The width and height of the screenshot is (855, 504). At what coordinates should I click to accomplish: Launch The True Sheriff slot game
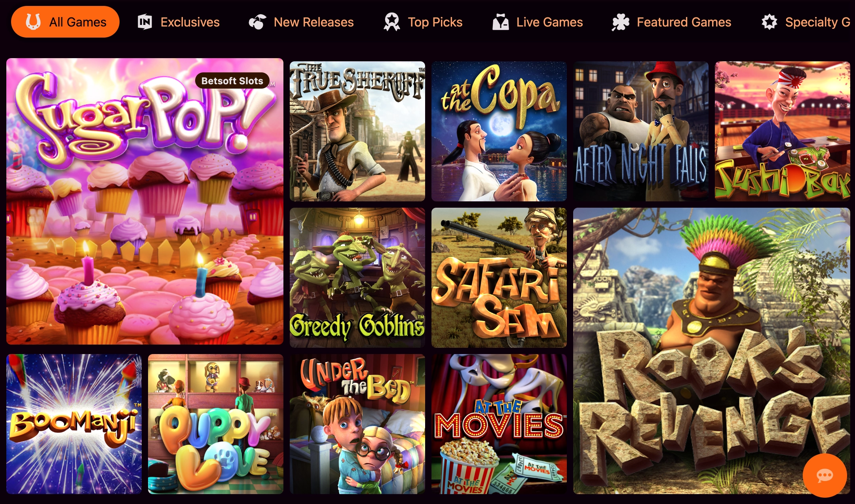(x=357, y=131)
